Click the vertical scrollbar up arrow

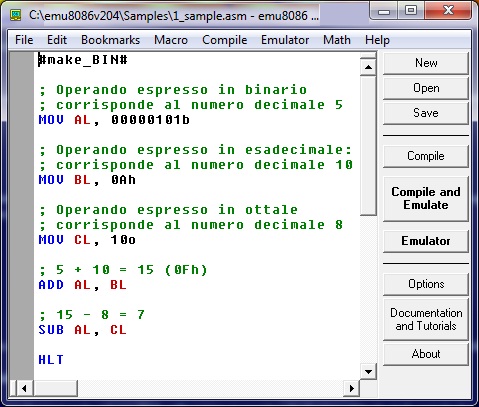tap(368, 67)
